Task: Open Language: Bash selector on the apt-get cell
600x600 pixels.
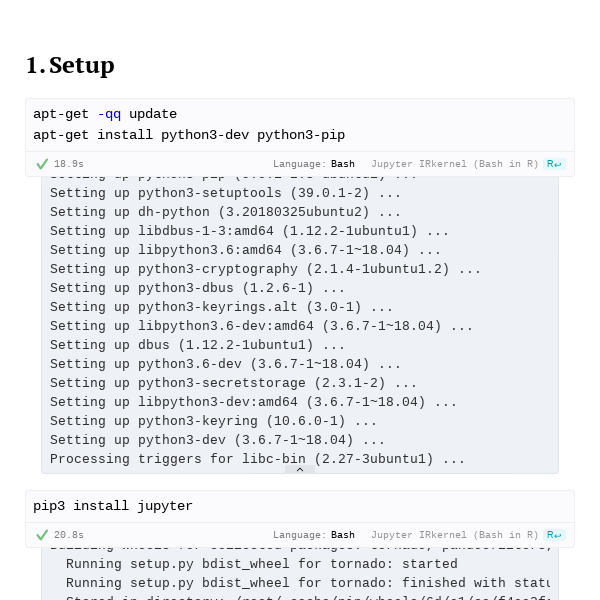Action: tap(314, 164)
